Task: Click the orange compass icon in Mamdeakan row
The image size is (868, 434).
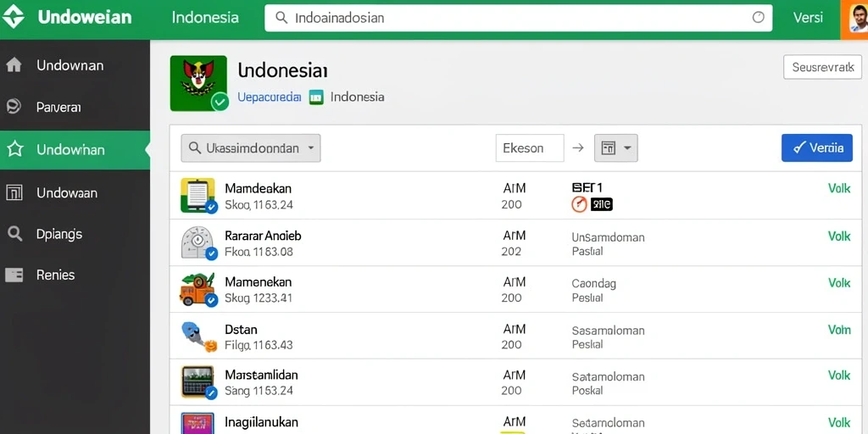Action: pos(578,204)
